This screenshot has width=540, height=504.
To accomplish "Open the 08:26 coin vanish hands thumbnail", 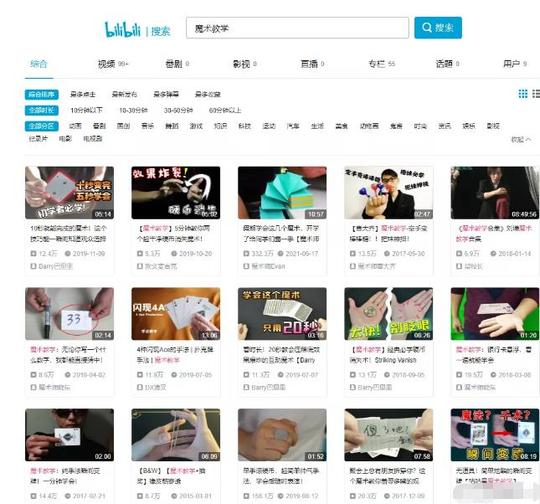I will click(388, 314).
